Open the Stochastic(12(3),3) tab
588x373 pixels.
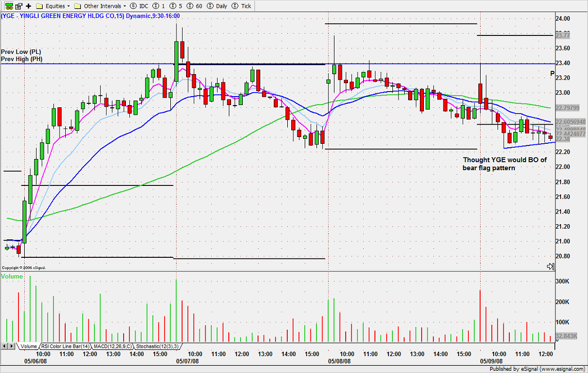pyautogui.click(x=157, y=347)
